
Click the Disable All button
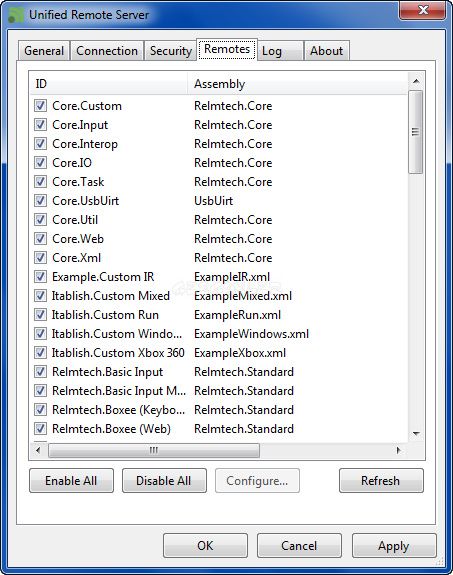click(x=164, y=480)
